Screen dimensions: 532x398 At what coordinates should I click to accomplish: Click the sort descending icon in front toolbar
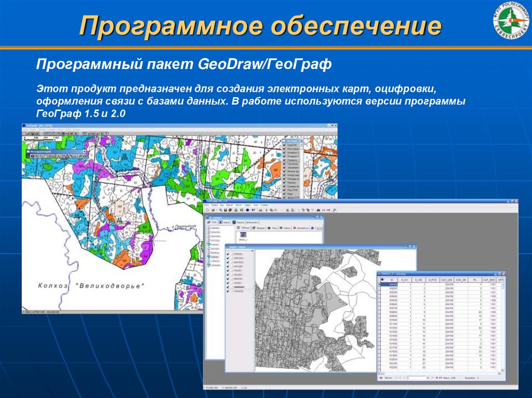292,210
